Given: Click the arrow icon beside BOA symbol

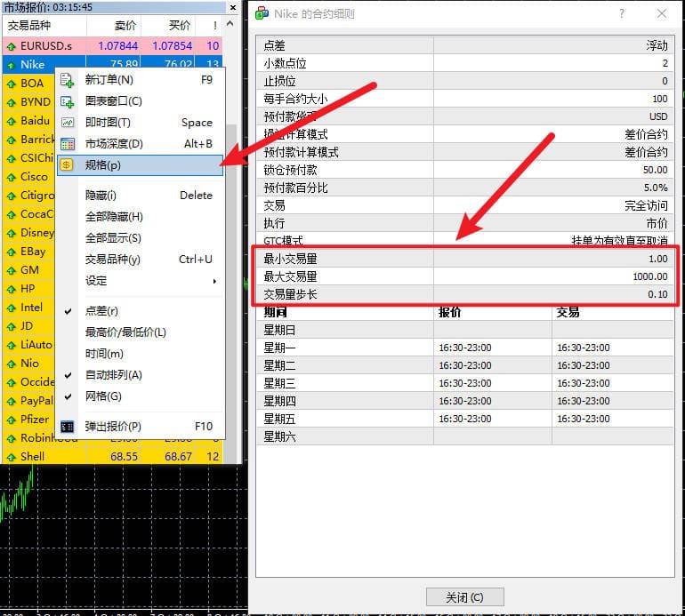Looking at the screenshot, I should [12, 84].
